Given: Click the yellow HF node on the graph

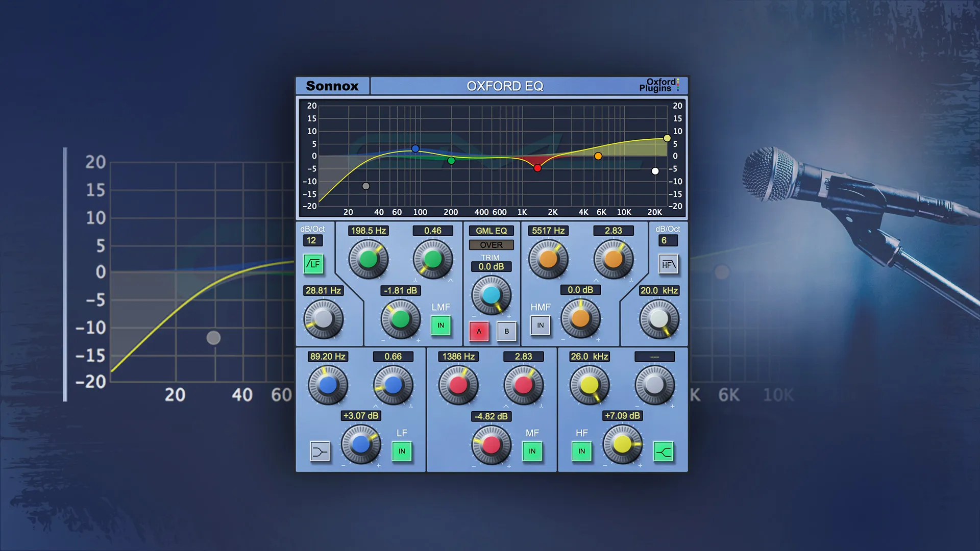Looking at the screenshot, I should (667, 138).
